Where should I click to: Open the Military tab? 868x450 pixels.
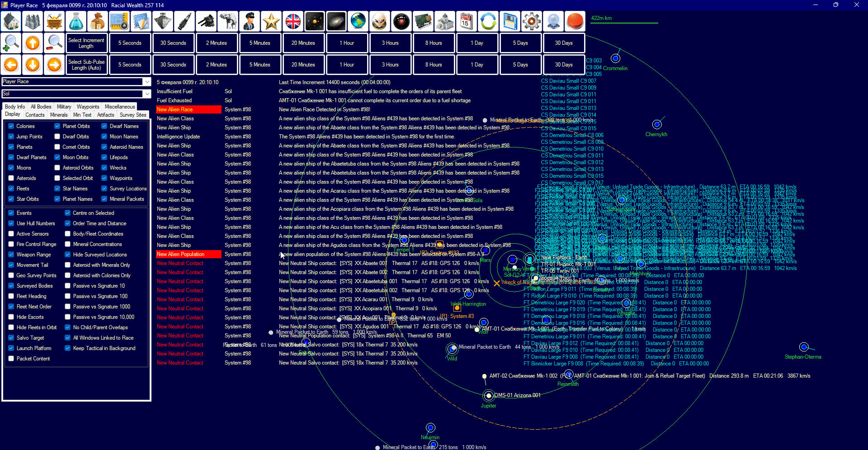64,107
